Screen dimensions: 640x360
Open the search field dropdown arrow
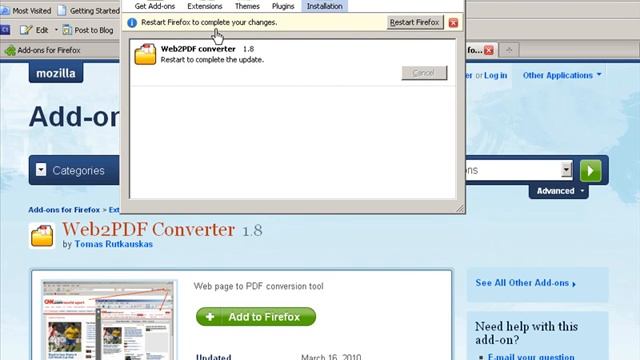click(x=566, y=169)
